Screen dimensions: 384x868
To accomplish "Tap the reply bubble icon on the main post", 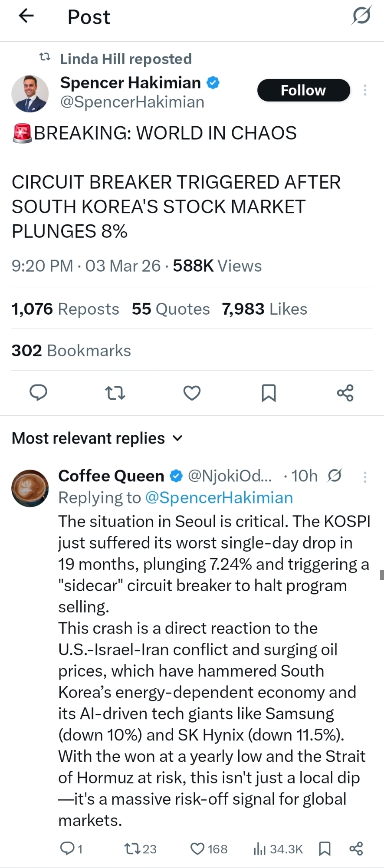I will coord(38,392).
